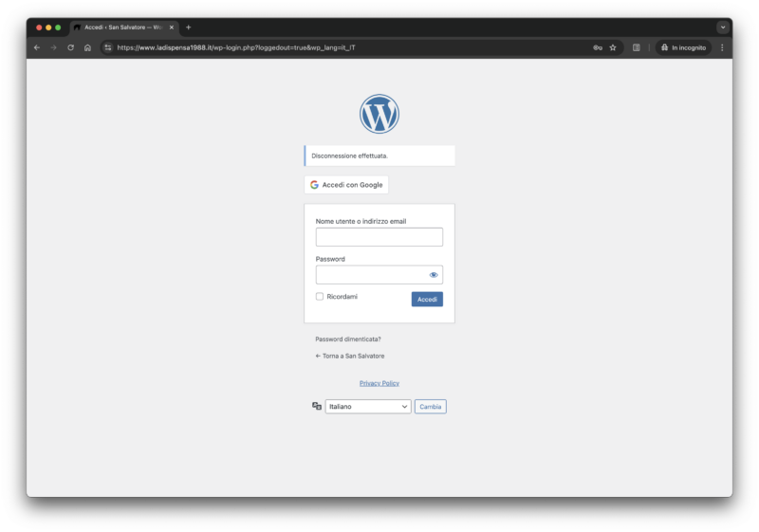The width and height of the screenshot is (759, 532).
Task: Open the Chrome three-dot menu
Action: pos(722,47)
